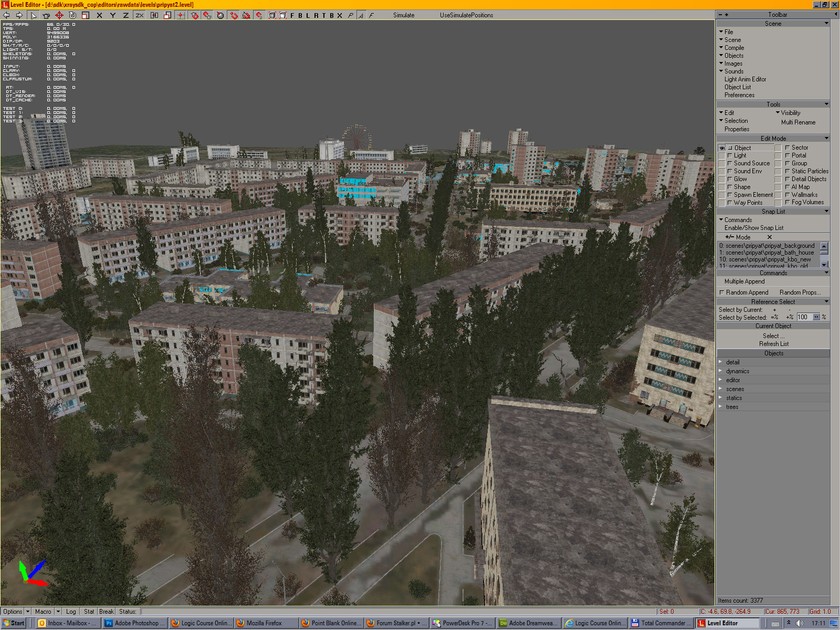Open the Selection dropdown in Tools
This screenshot has height=630, width=840.
click(733, 121)
